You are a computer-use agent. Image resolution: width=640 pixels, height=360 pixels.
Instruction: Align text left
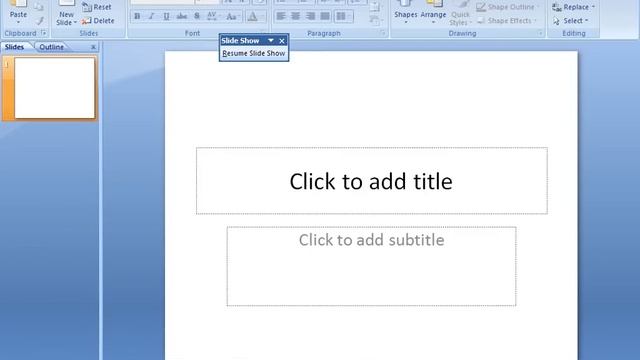(281, 16)
